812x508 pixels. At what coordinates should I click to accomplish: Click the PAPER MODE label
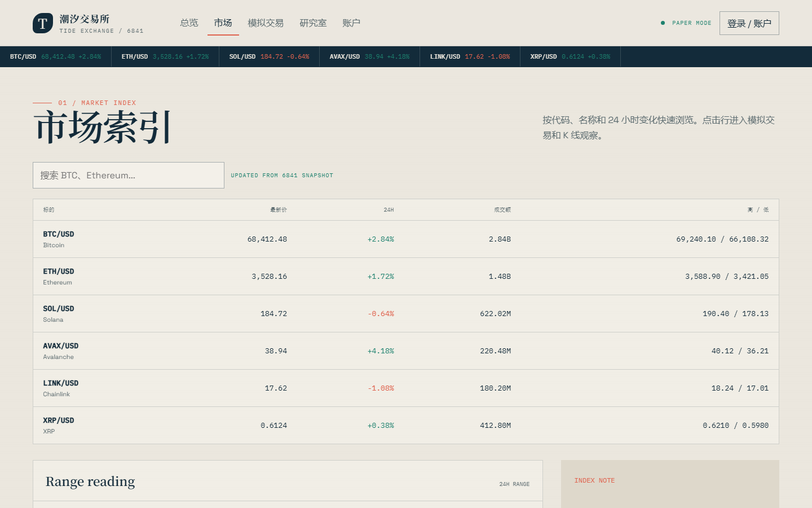[692, 23]
